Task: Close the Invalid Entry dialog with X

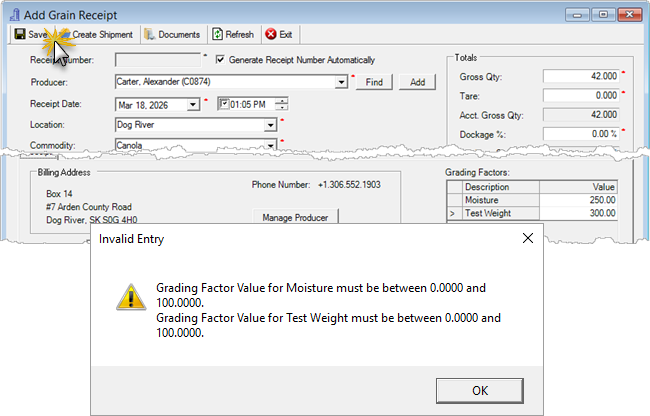Action: [x=528, y=238]
